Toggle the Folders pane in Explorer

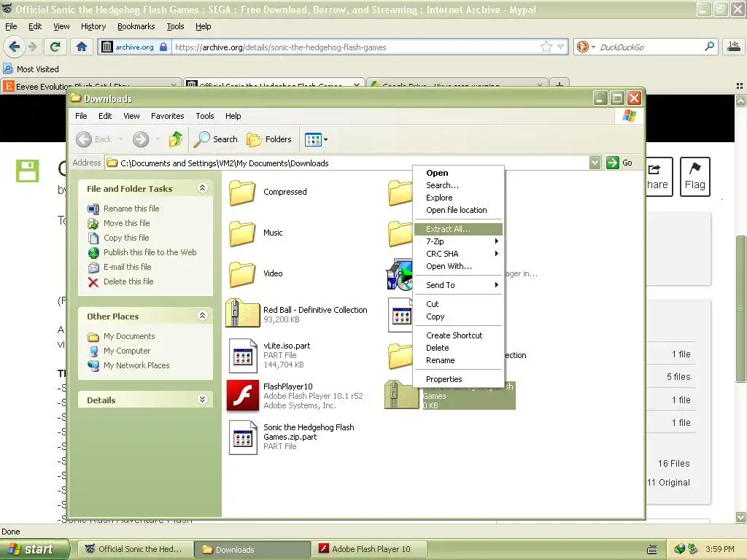coord(269,139)
